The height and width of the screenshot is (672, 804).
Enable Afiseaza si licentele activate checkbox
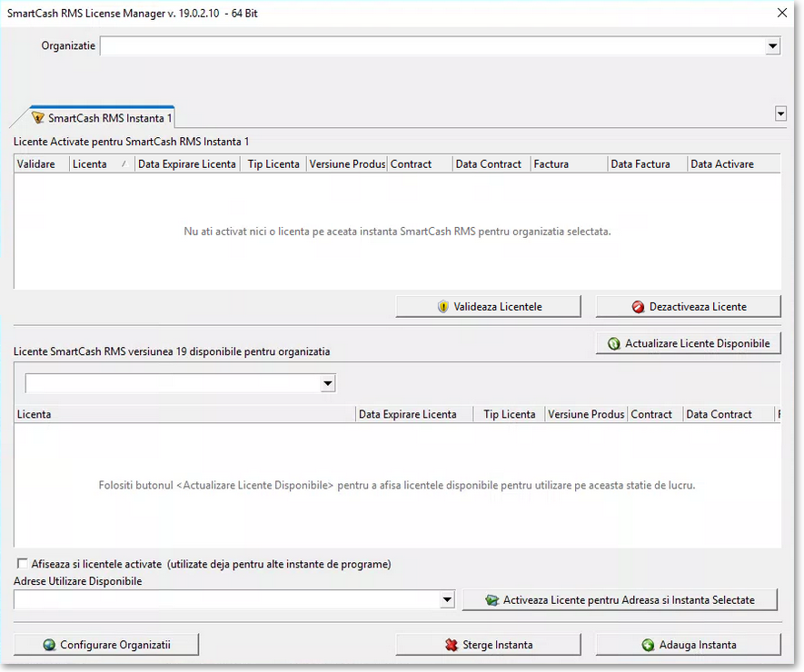click(22, 563)
